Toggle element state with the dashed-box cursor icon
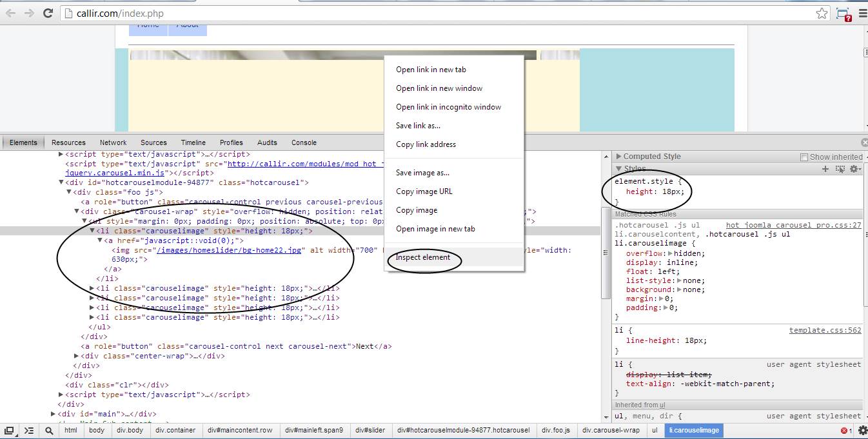This screenshot has height=439, width=868. (x=840, y=169)
